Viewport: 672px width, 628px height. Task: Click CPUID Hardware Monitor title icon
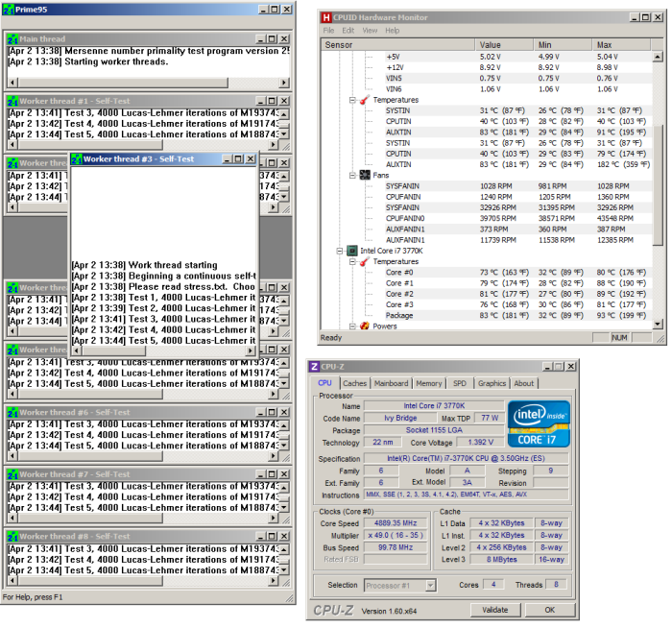pyautogui.click(x=326, y=17)
